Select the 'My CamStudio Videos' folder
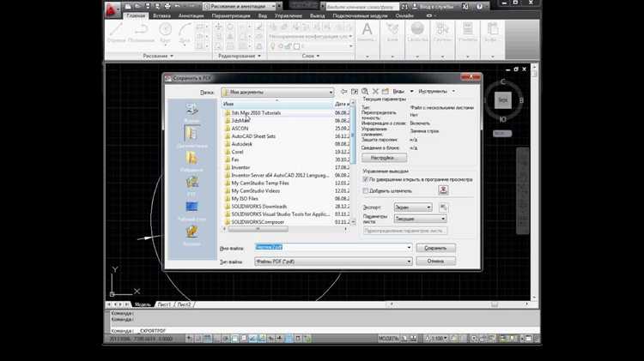The image size is (644, 361). 256,190
